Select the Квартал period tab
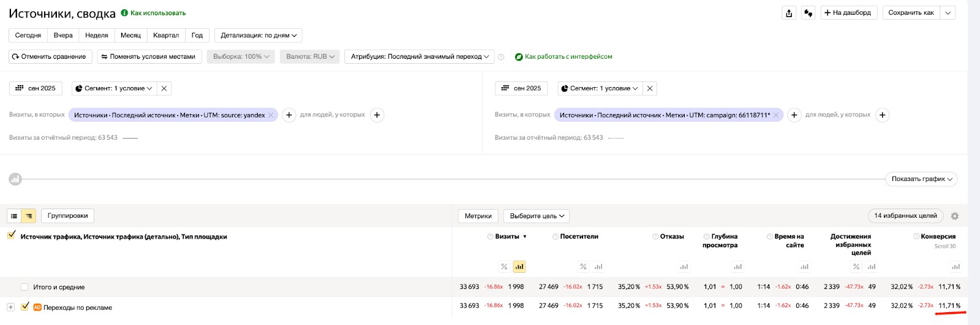 tap(165, 36)
